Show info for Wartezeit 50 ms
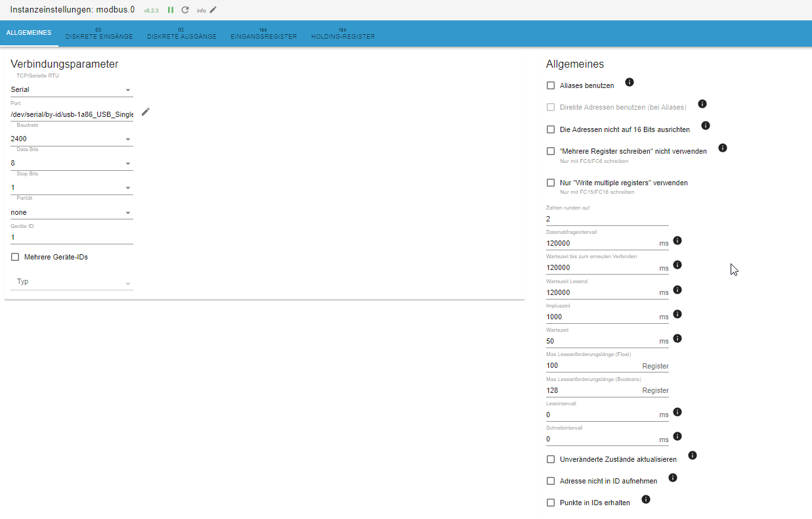 click(677, 338)
